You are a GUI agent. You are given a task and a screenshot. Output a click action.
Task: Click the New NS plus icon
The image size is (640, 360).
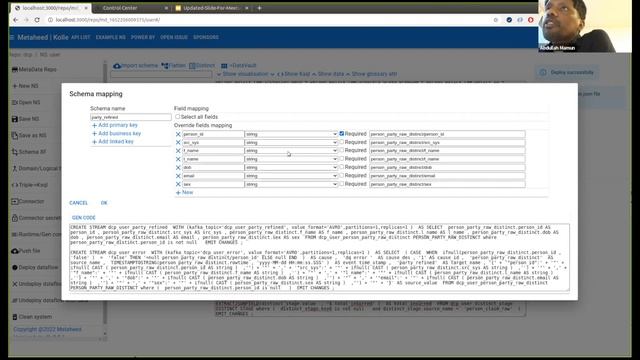coord(15,86)
